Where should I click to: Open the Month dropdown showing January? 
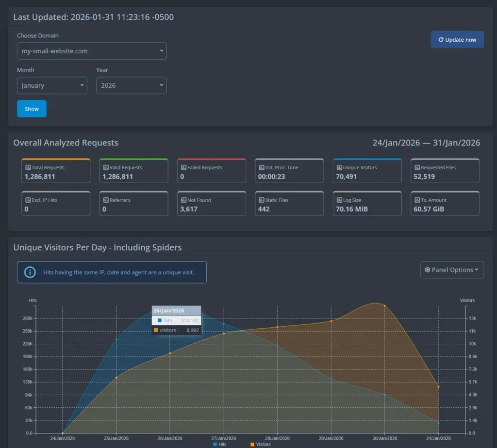52,85
